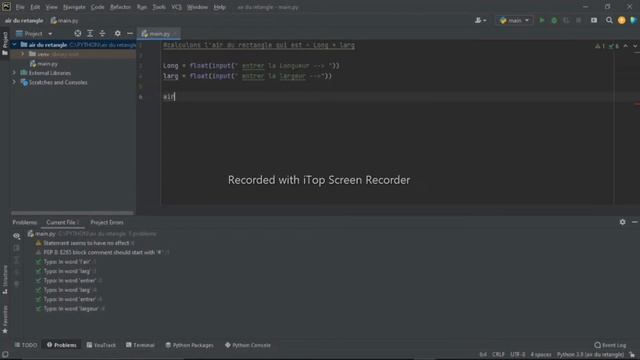Open the VCS menu

(176, 7)
